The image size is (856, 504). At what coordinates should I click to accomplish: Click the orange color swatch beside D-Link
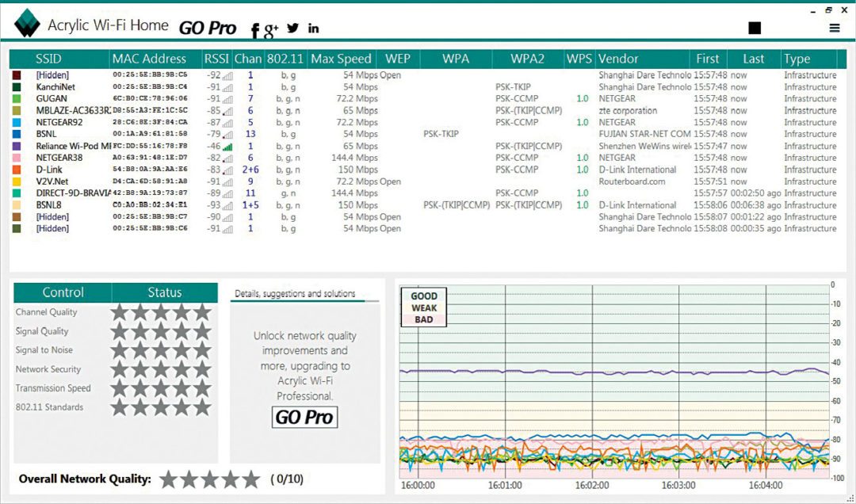(x=17, y=170)
